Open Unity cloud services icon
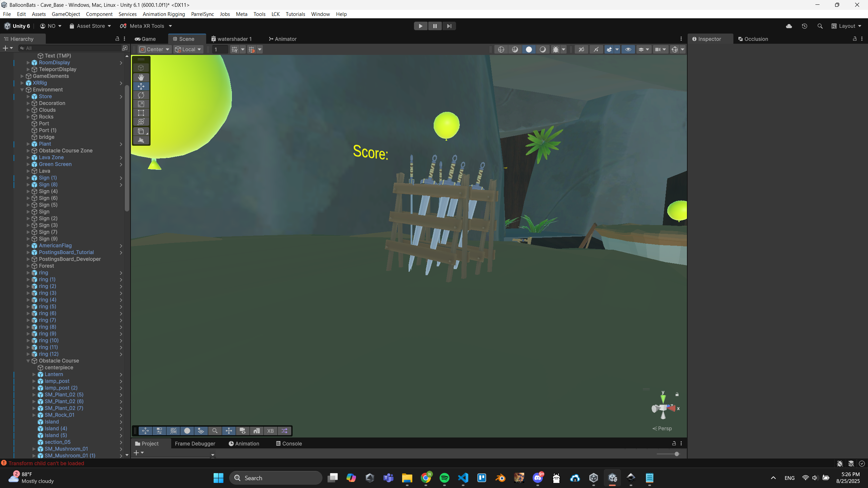 (x=789, y=26)
